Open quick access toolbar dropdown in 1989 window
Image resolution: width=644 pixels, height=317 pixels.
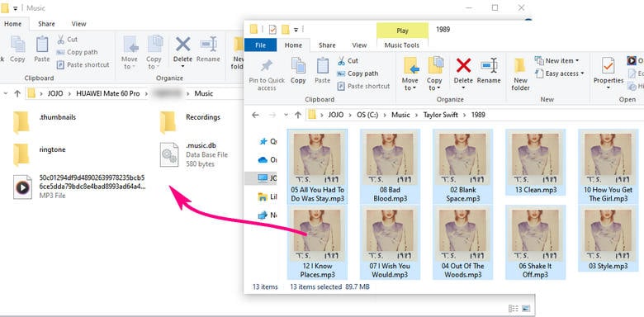[x=296, y=30]
